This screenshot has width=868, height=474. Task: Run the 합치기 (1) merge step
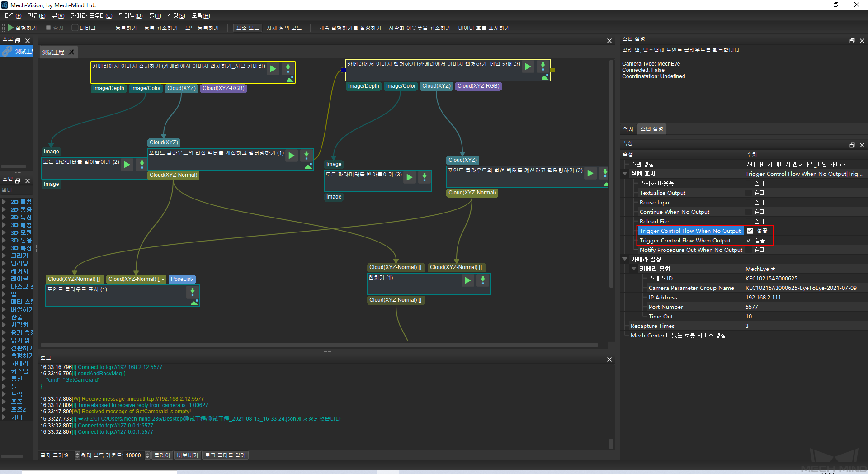coord(468,280)
